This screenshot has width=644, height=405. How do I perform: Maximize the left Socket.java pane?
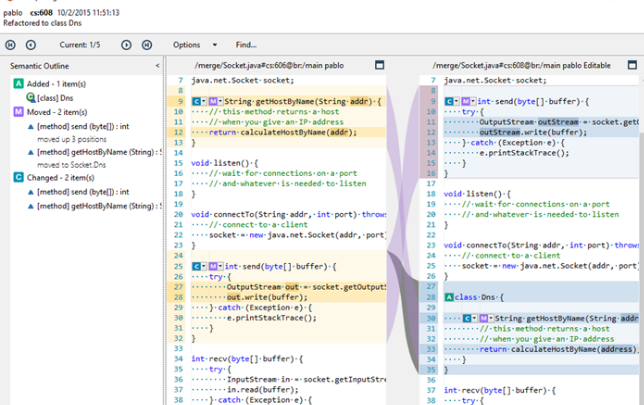pos(380,65)
